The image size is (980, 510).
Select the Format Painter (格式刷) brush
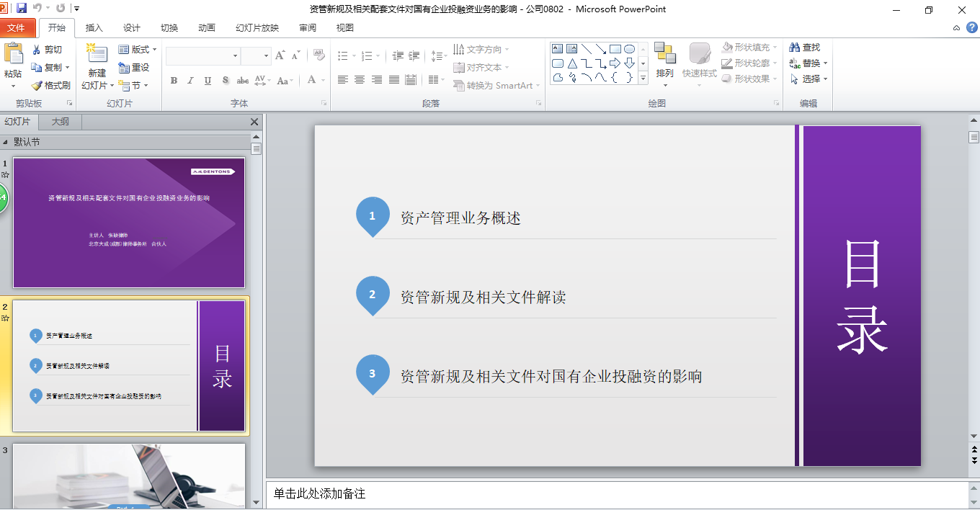click(37, 85)
